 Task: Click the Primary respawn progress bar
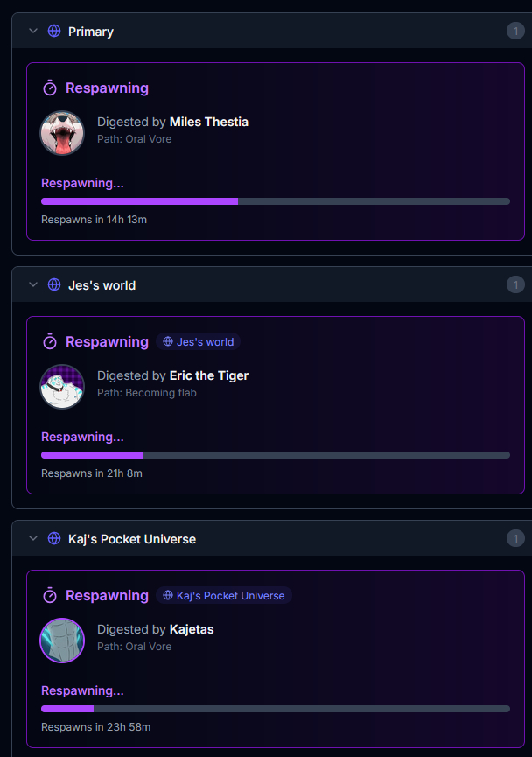click(275, 201)
